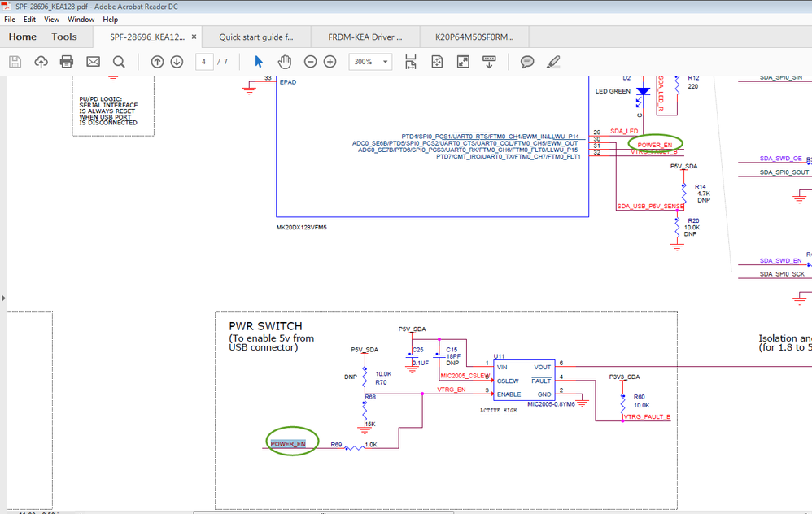Screen dimensions: 812x514
Task: Switch to FRDM-KEA Driver tab
Action: click(365, 37)
